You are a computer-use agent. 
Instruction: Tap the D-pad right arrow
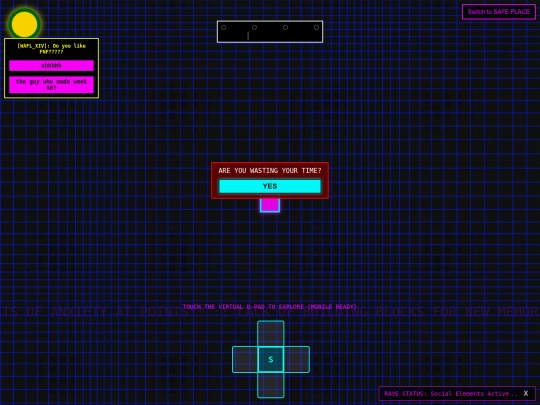click(x=297, y=360)
